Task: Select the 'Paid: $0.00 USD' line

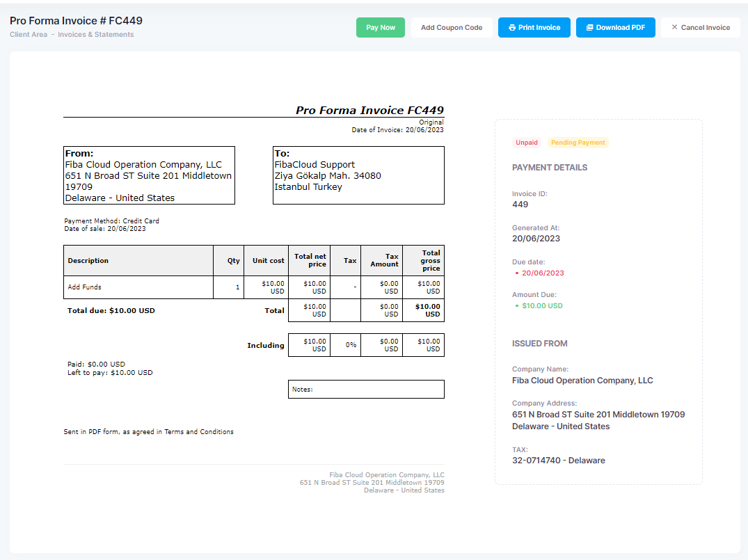Action: 96,364
